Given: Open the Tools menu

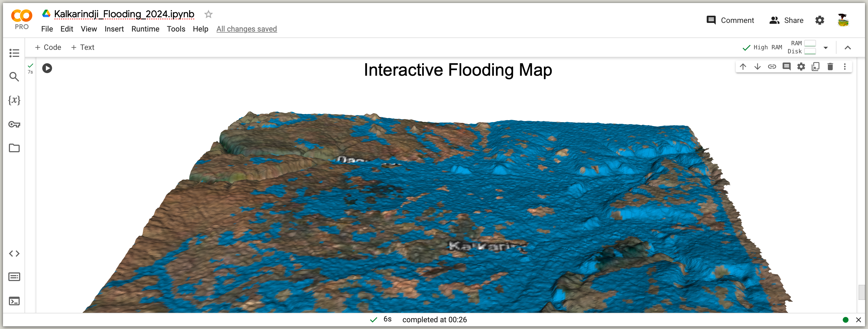Looking at the screenshot, I should tap(176, 29).
